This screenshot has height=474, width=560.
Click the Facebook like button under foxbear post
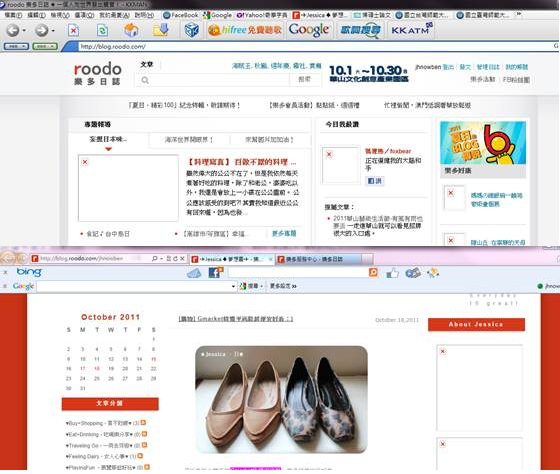(375, 181)
